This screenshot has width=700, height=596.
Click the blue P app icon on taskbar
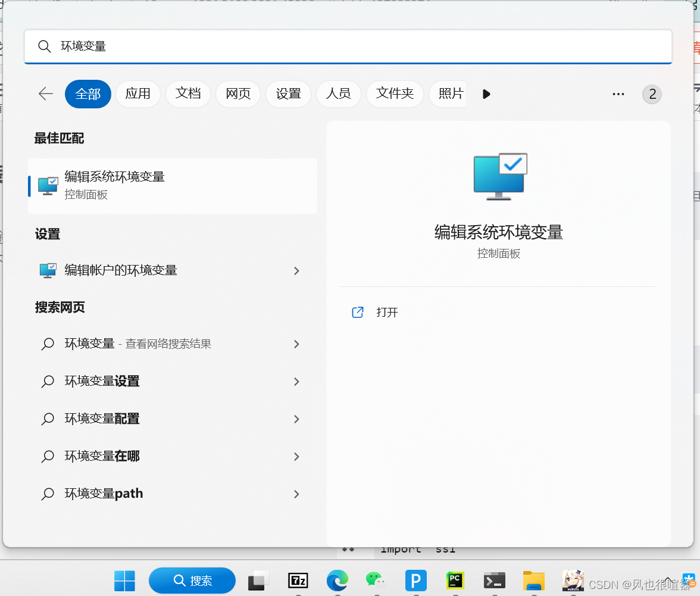coord(415,582)
